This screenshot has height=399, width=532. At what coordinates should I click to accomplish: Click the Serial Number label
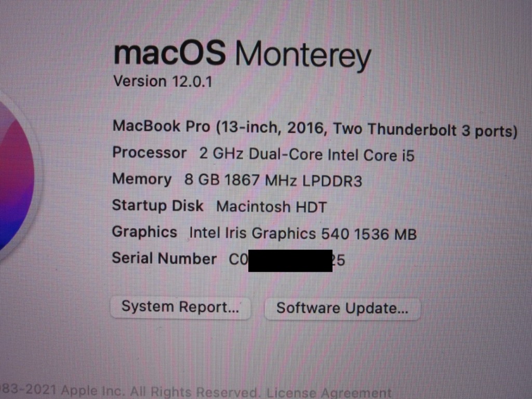click(x=164, y=259)
